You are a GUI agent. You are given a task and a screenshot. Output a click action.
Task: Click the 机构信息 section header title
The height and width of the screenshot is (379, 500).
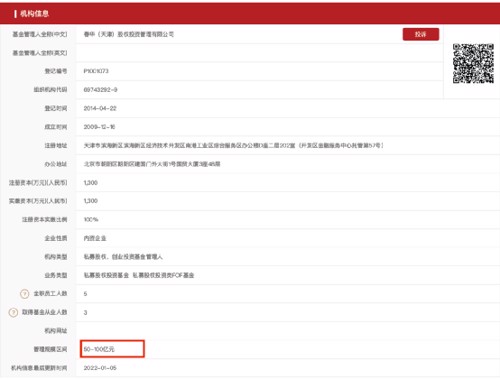click(34, 14)
